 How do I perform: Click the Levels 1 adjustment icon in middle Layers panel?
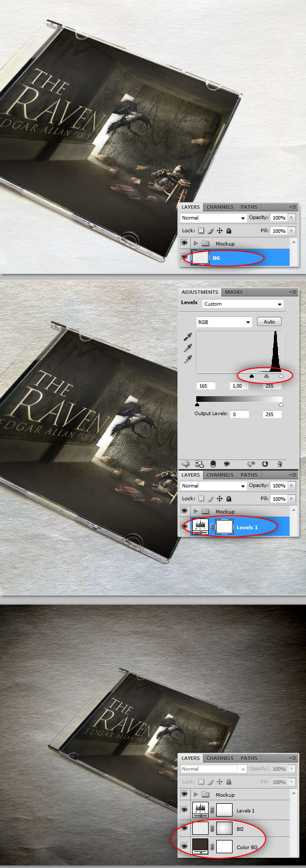pyautogui.click(x=200, y=527)
